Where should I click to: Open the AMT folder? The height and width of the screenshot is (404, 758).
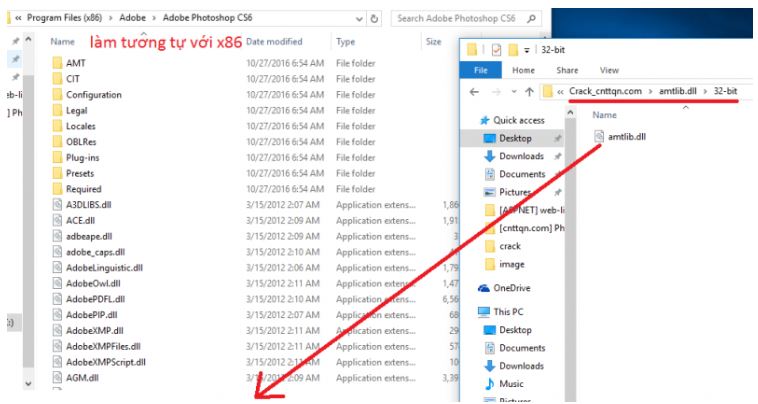coord(75,62)
